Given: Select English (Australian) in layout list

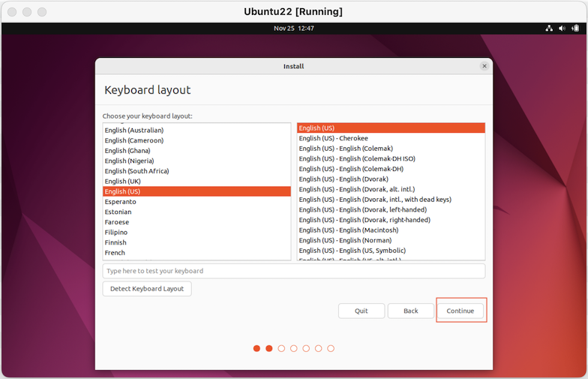Looking at the screenshot, I should point(196,131).
